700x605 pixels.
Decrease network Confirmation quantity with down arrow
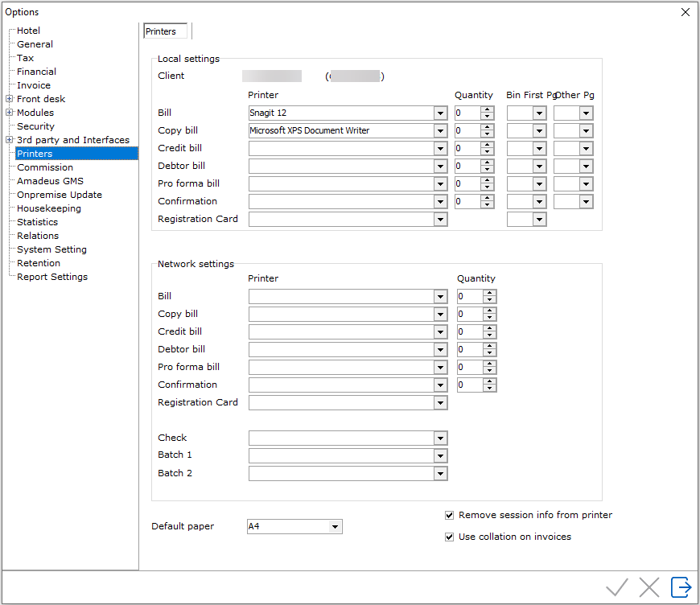coord(489,389)
